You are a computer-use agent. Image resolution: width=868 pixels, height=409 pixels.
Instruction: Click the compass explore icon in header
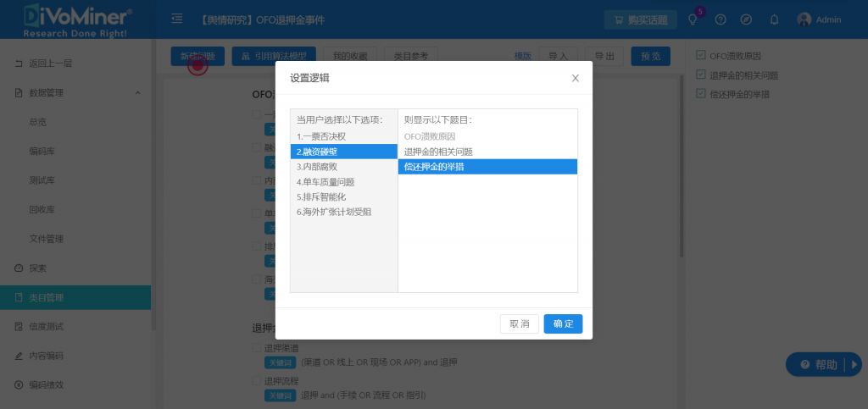746,19
